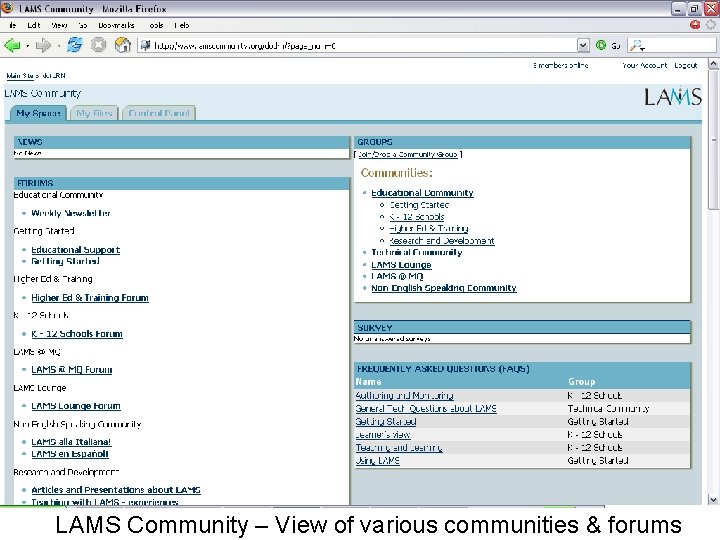The image size is (720, 540).
Task: Click the page scrollbar down arrow
Action: (713, 499)
